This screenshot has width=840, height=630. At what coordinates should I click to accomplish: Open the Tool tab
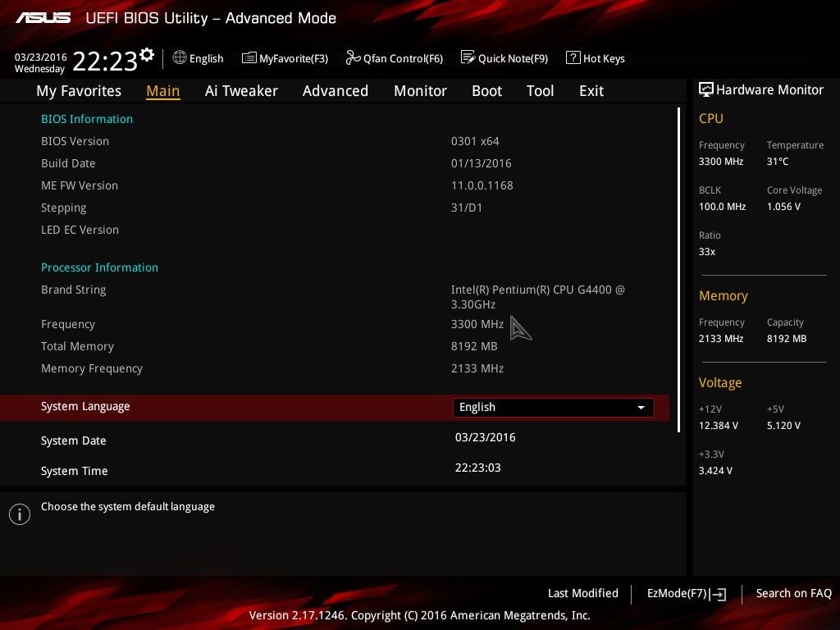(540, 91)
